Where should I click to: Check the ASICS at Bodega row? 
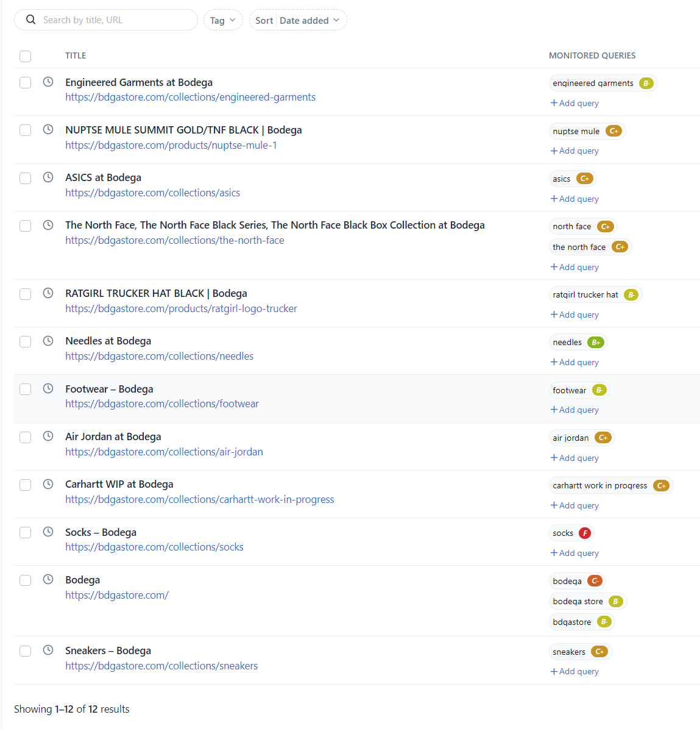pyautogui.click(x=25, y=178)
